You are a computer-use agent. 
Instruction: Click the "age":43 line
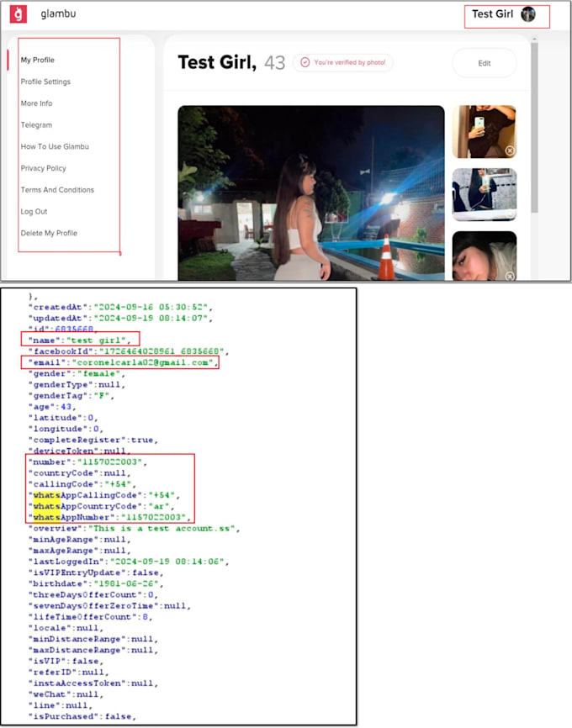pyautogui.click(x=52, y=407)
